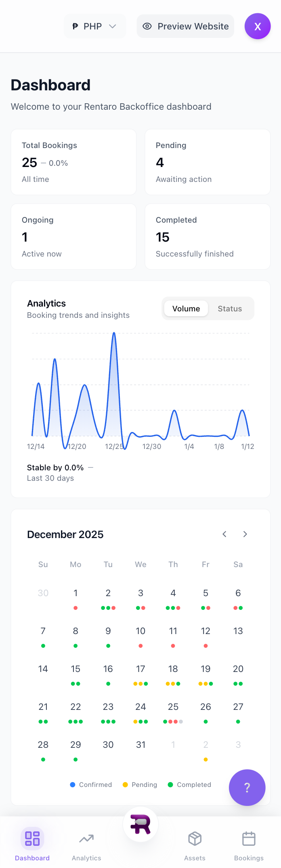Open the Total Bookings card

73,162
